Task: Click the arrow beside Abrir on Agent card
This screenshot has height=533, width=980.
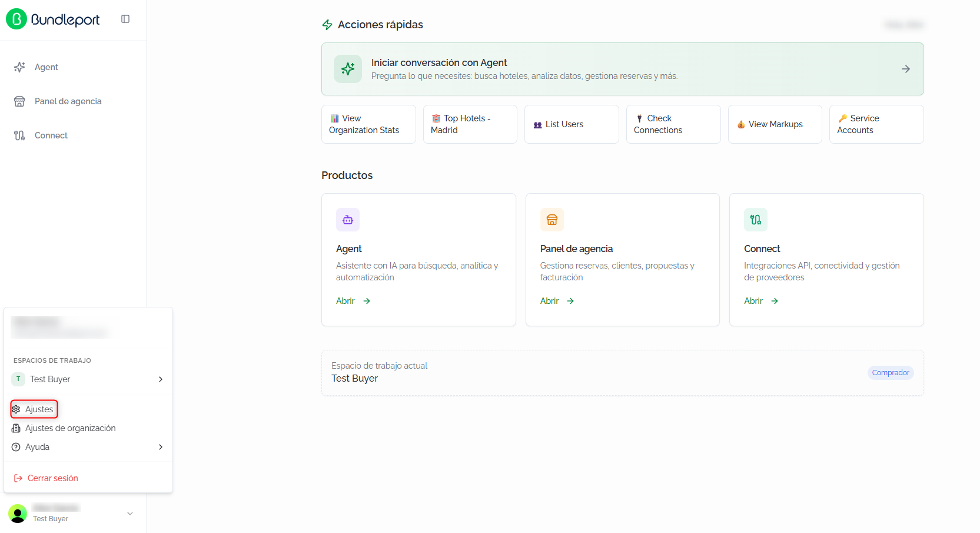Action: (x=367, y=301)
